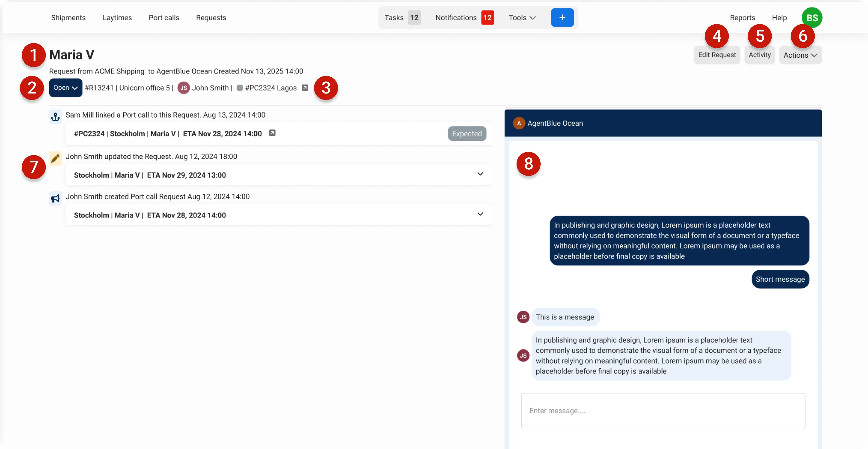
Task: Click the megaphone icon beside created Port call Request
Action: 55,198
